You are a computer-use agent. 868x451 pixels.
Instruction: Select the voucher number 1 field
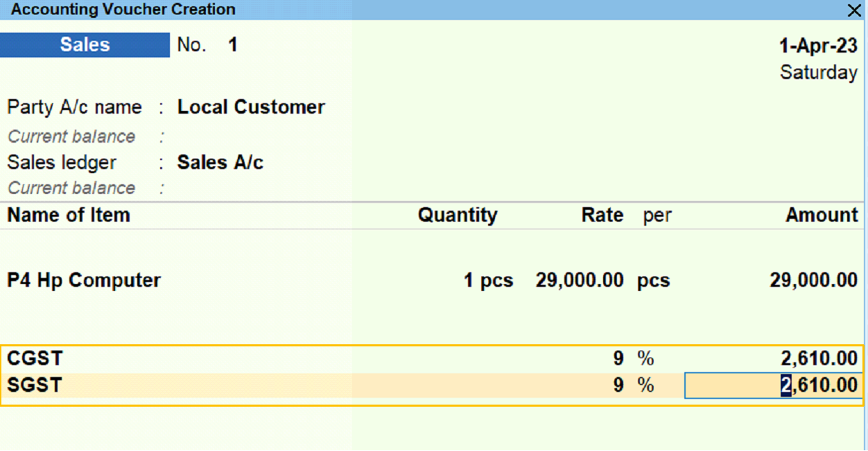coord(232,45)
